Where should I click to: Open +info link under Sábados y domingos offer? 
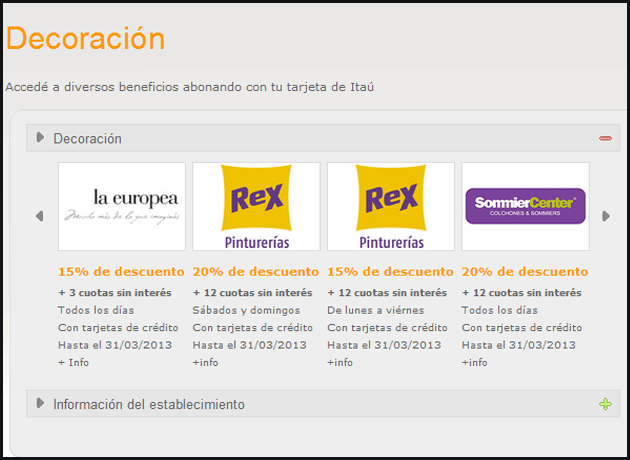205,362
